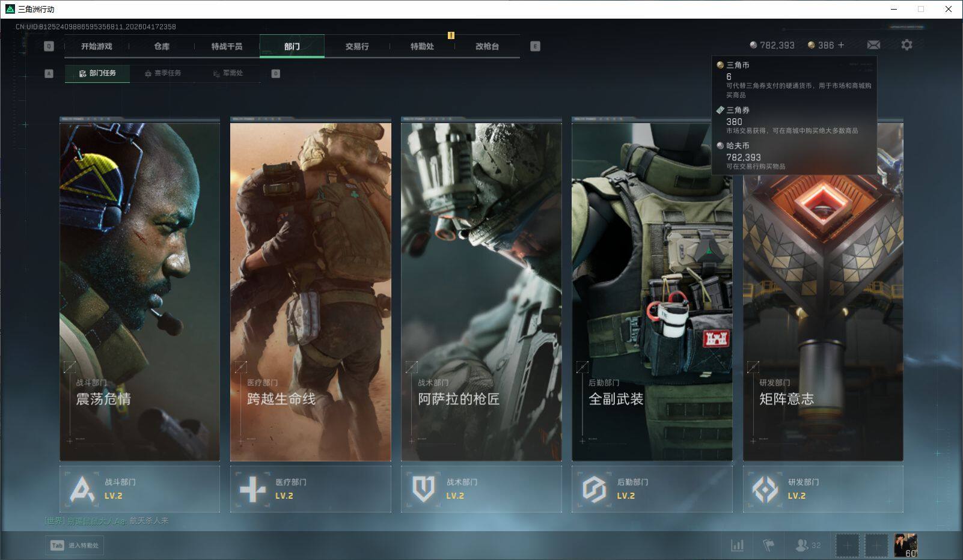Click the 哈夫币 entry in currency tooltip
This screenshot has width=963, height=560.
click(x=794, y=156)
